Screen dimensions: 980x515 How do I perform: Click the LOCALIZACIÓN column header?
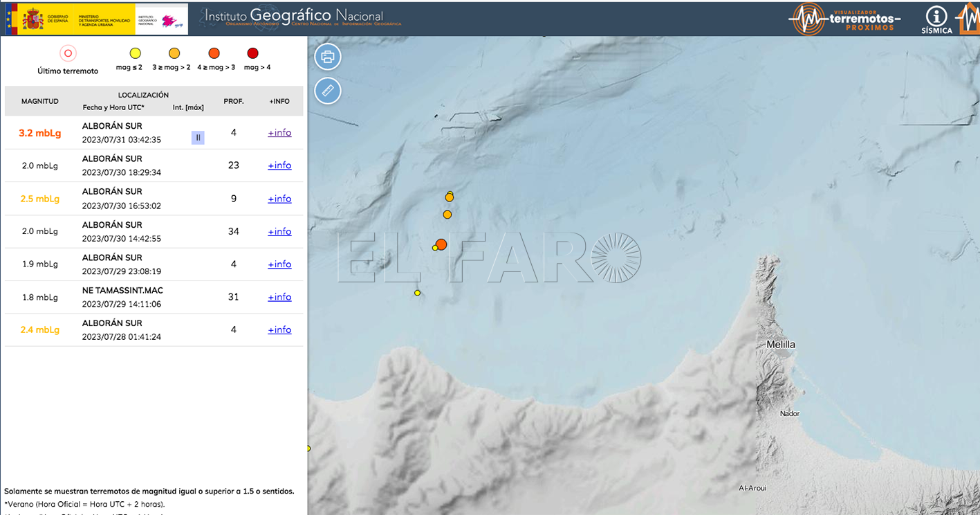point(144,94)
